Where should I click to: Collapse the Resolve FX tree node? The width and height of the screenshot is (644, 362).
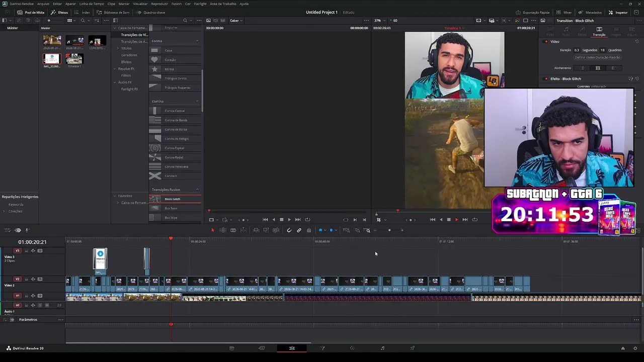[x=115, y=69]
